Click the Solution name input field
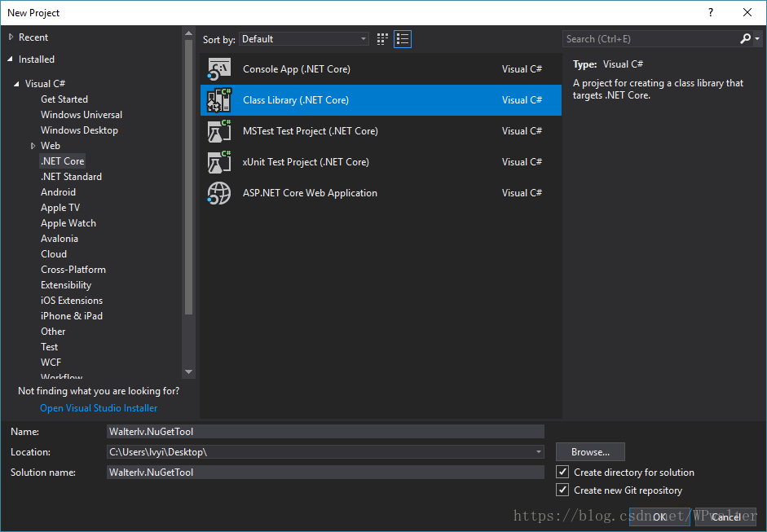767x532 pixels. (325, 473)
